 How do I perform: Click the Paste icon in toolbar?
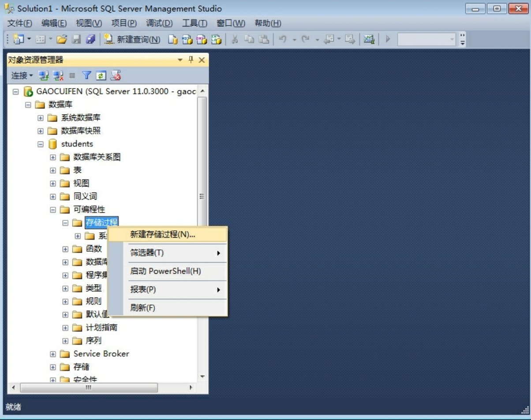tap(264, 39)
